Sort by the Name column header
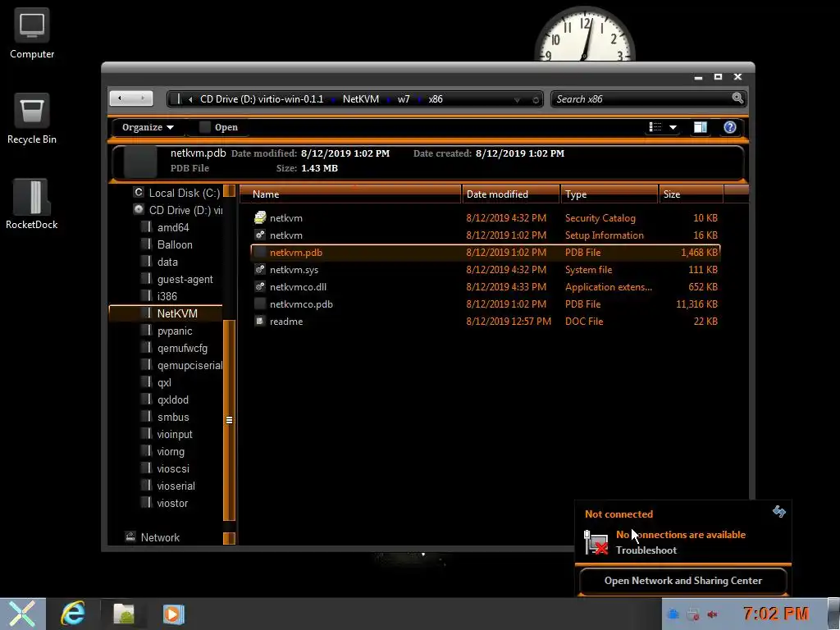 [x=351, y=194]
